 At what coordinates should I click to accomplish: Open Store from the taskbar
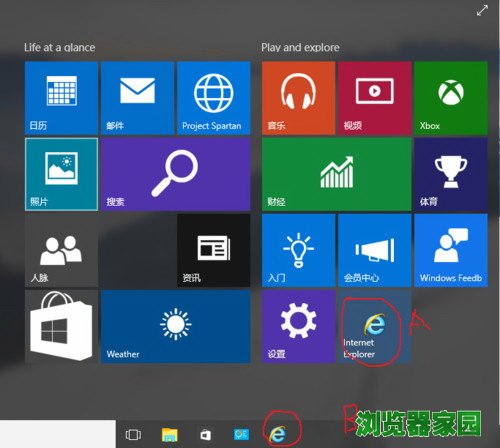click(205, 435)
